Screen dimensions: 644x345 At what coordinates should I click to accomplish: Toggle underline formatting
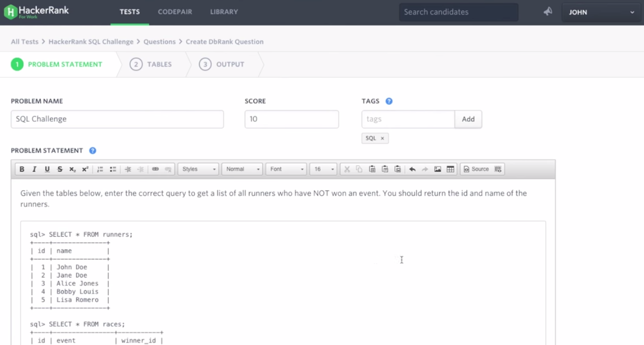pyautogui.click(x=47, y=169)
